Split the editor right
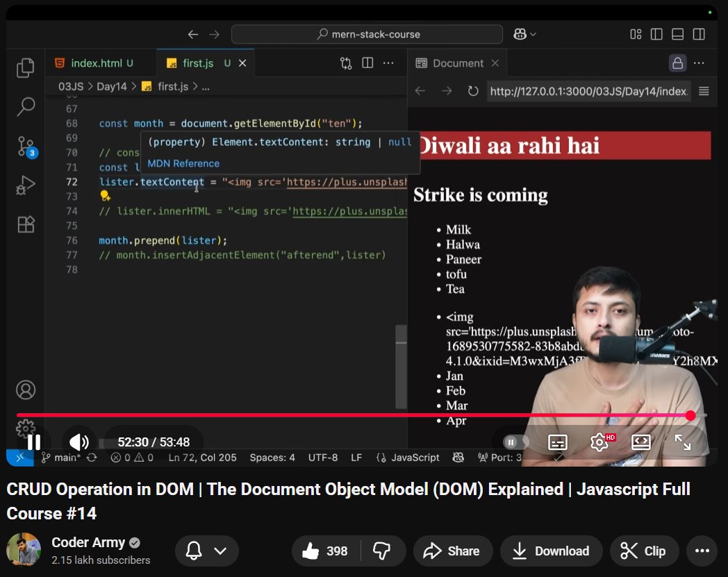The height and width of the screenshot is (577, 728). coord(367,62)
